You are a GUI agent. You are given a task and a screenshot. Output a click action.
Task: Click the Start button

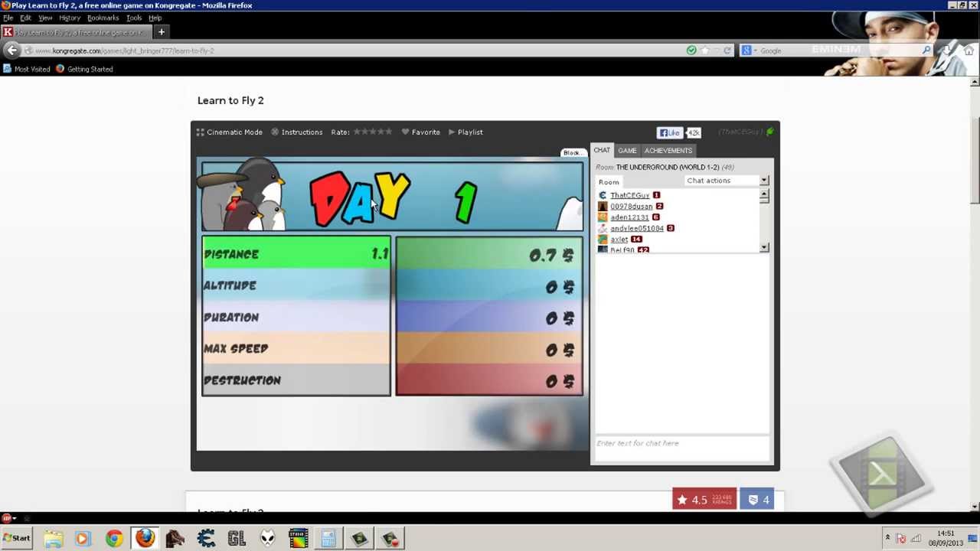[16, 539]
